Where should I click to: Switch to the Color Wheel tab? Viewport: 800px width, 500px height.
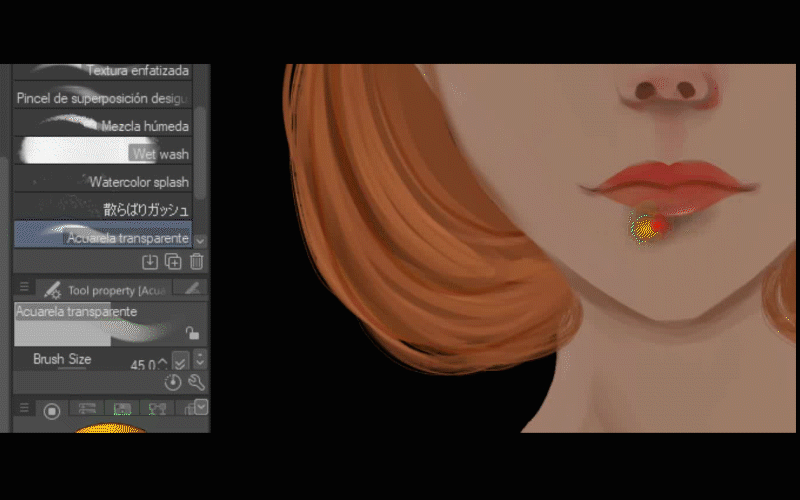click(52, 411)
